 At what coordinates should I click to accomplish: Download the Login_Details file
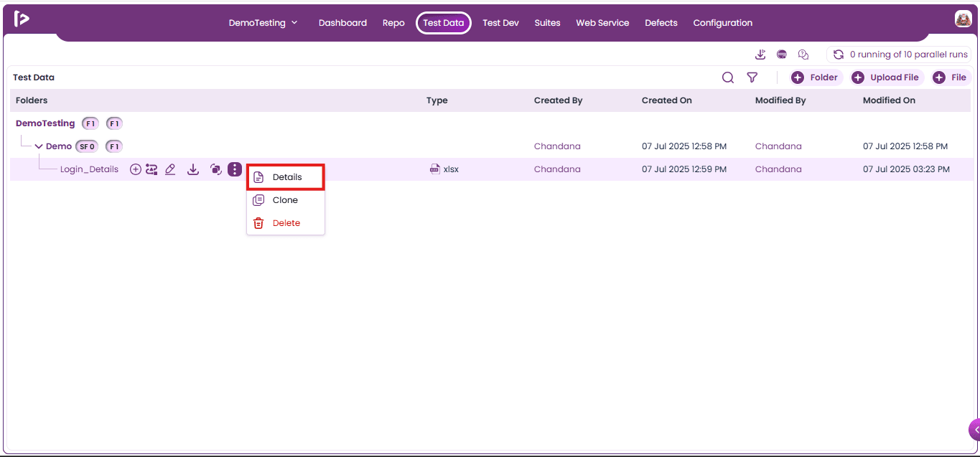[193, 169]
